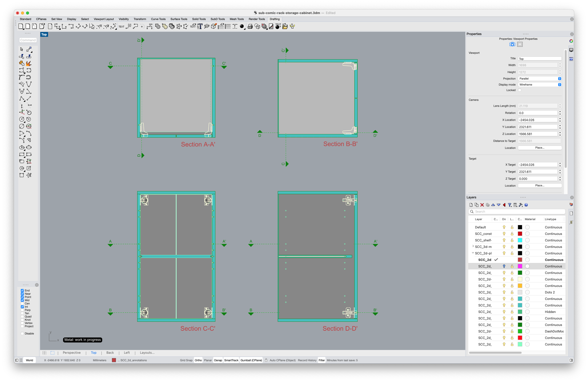Click the layer tools hammer icon

521,205
